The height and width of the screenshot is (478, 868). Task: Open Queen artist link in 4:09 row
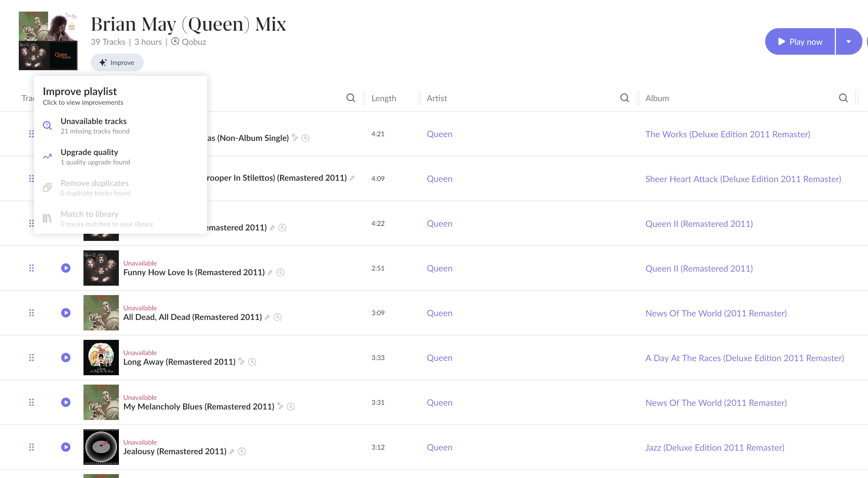coord(440,179)
